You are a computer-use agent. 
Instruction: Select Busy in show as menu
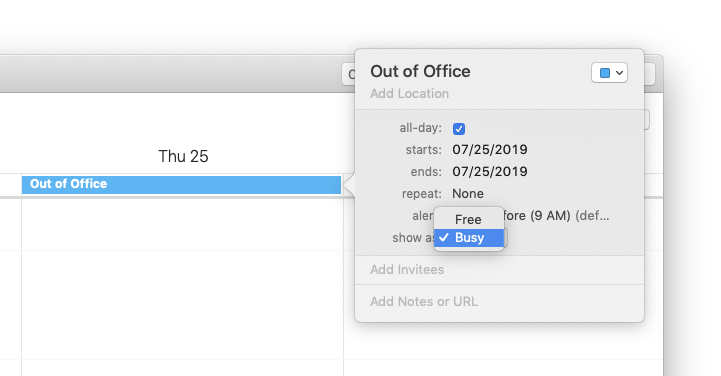pyautogui.click(x=469, y=238)
